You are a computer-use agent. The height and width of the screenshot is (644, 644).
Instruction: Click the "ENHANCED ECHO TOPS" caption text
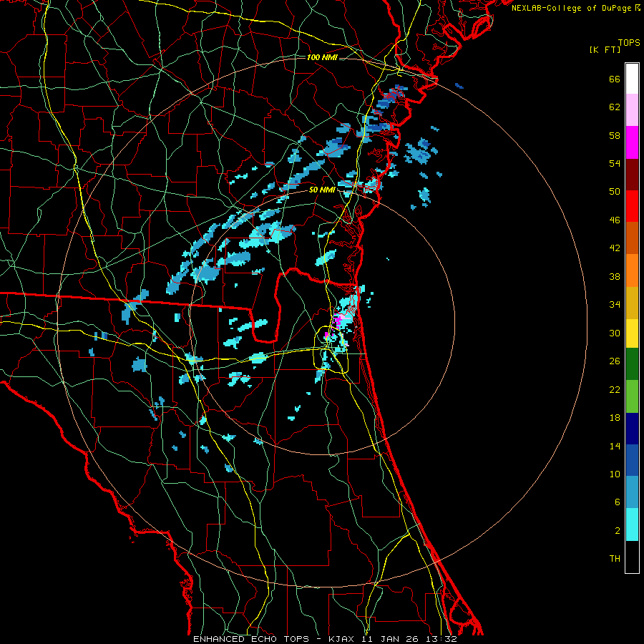tap(251, 639)
